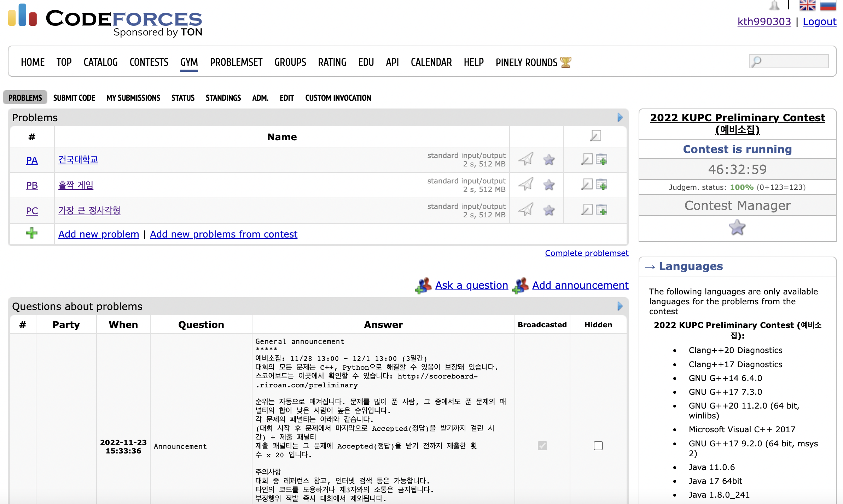
Task: Open the Complete problemset link
Action: click(x=586, y=253)
